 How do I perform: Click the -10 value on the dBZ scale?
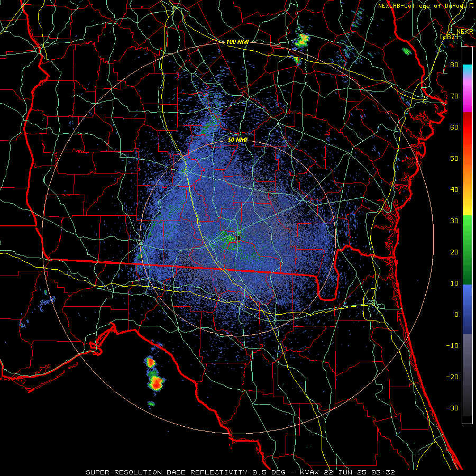452,346
